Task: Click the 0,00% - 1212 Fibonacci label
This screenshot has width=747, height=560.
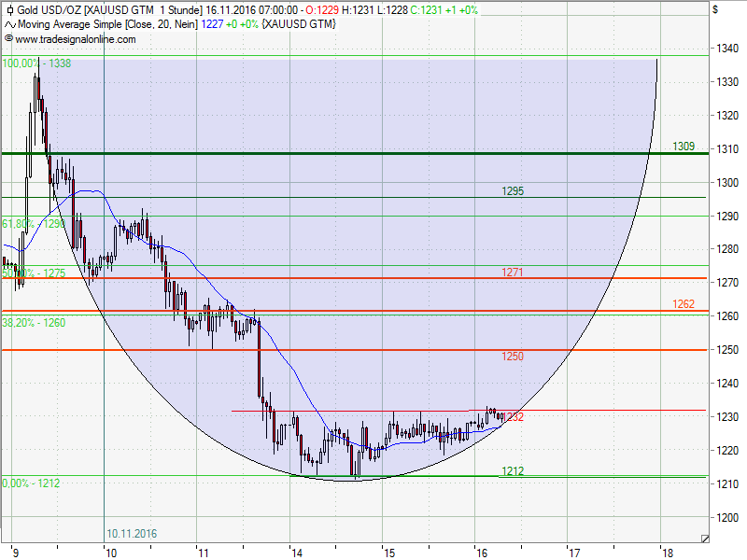Action: pyautogui.click(x=31, y=483)
